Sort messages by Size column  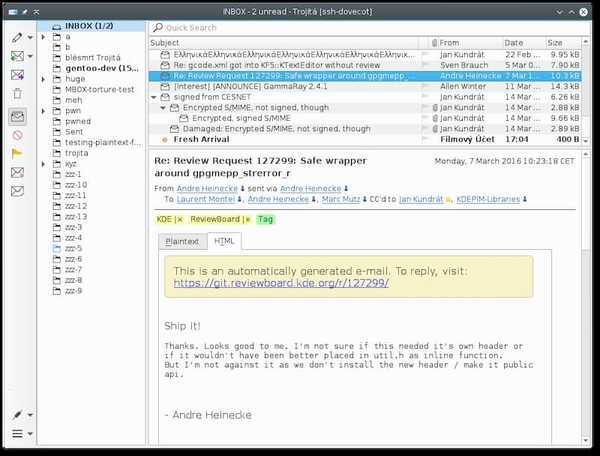pyautogui.click(x=563, y=43)
